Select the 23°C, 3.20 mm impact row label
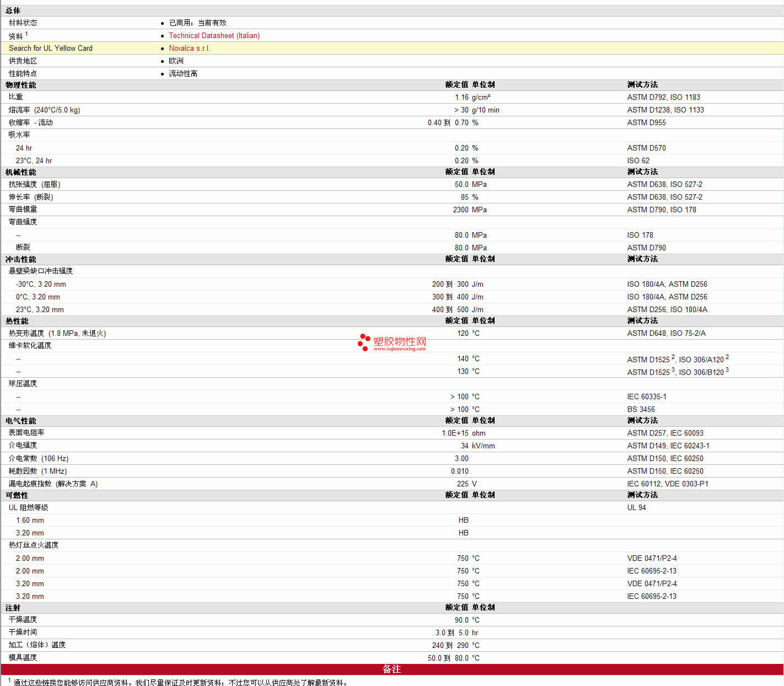 (40, 310)
